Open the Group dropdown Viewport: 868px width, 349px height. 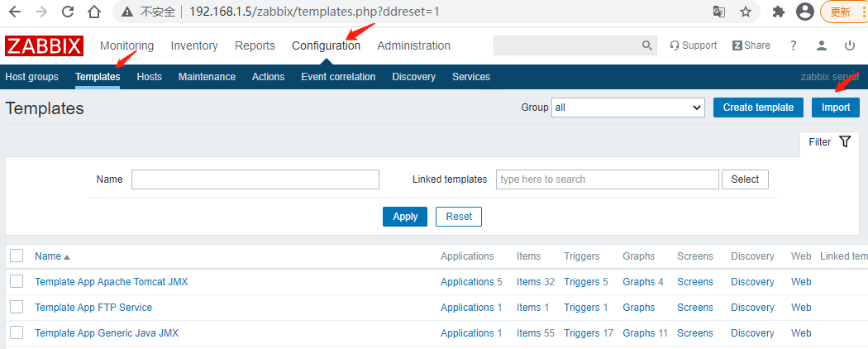coord(627,108)
